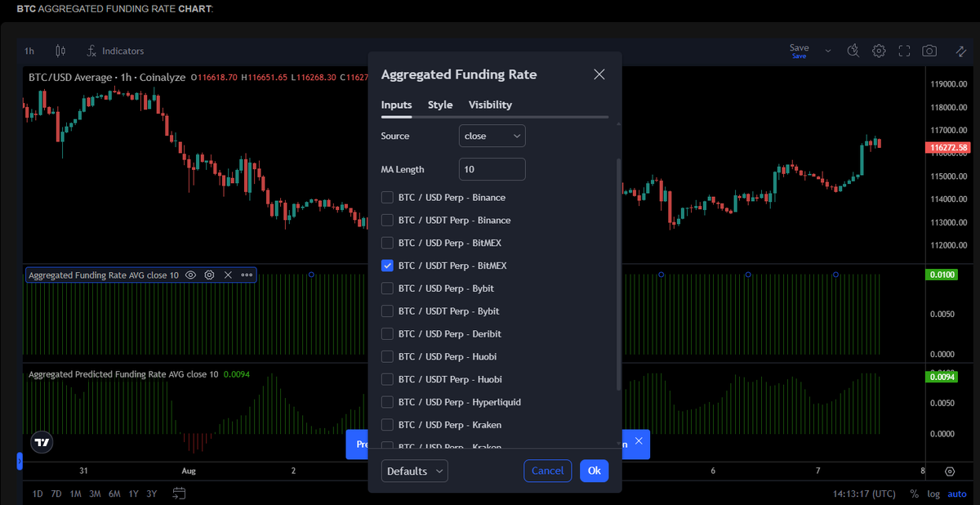Open the go-to-date calendar icon
The image size is (980, 505).
[x=179, y=494]
